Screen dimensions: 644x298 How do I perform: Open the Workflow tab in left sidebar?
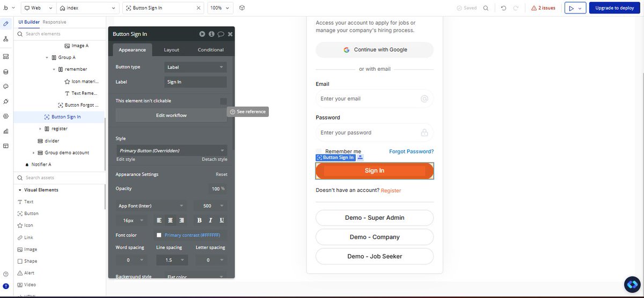(6, 39)
